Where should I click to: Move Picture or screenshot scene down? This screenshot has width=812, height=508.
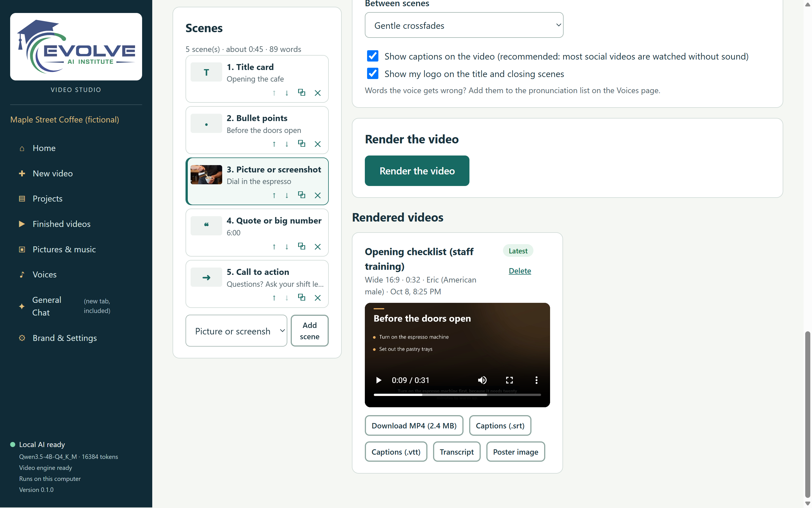coord(287,196)
